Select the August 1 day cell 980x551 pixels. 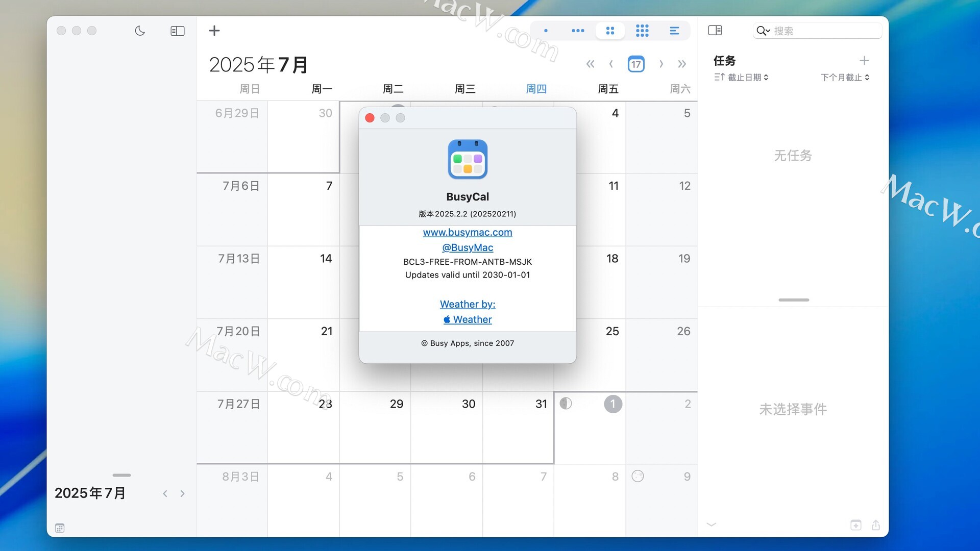[x=590, y=428]
